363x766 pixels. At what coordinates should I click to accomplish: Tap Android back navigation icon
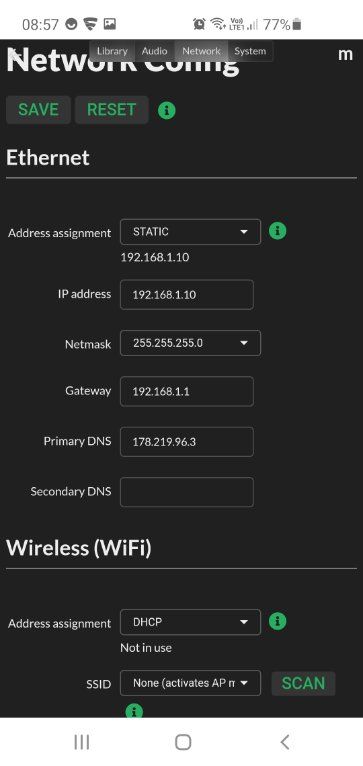285,742
